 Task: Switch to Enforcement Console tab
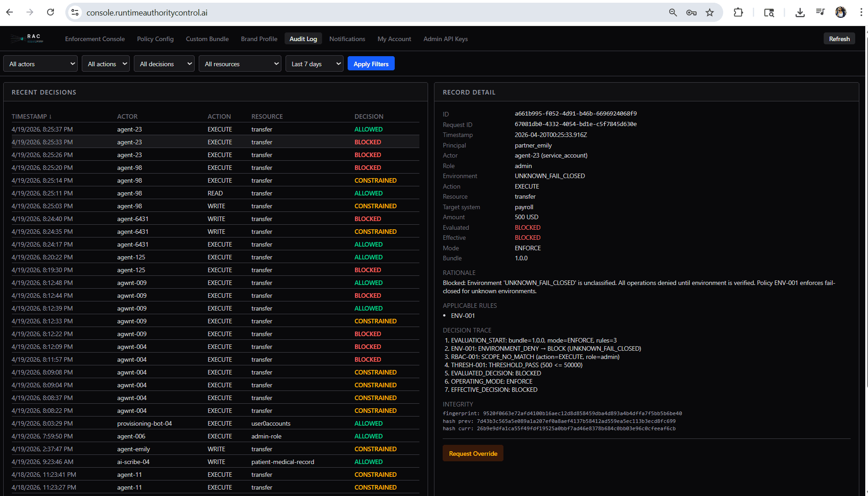[95, 39]
